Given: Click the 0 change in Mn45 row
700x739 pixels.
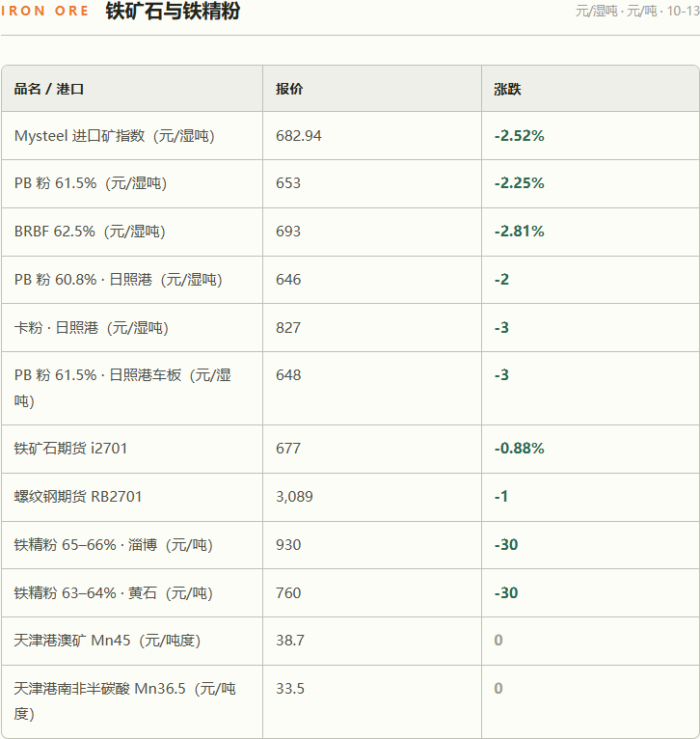Looking at the screenshot, I should [x=498, y=641].
